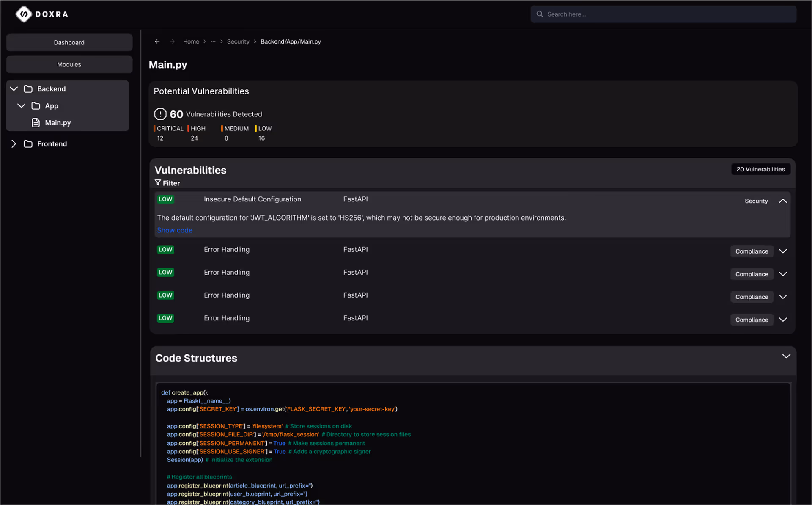Expand the Frontend folder chevron
The width and height of the screenshot is (812, 505).
tap(14, 144)
